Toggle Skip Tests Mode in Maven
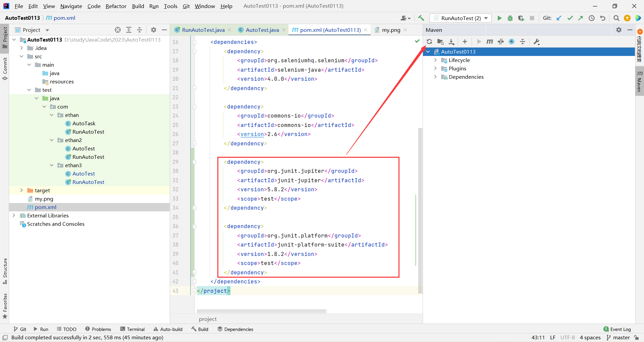644x342 pixels. pos(512,42)
